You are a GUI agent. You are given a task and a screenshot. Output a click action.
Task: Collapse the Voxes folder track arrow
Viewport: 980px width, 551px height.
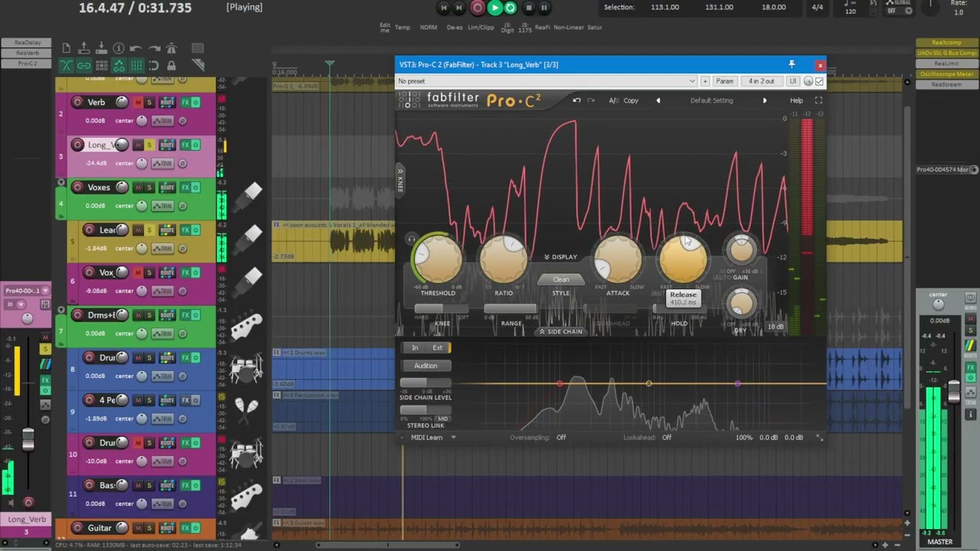(x=61, y=182)
